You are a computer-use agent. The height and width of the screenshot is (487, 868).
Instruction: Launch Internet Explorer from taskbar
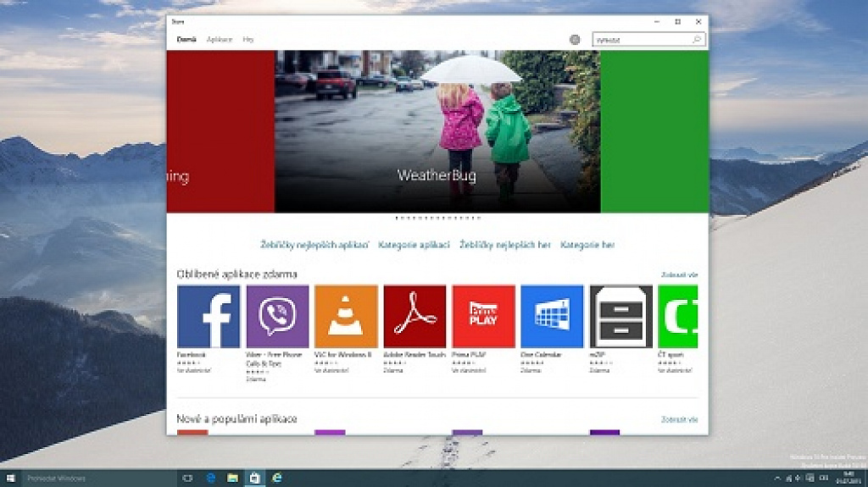pos(277,479)
